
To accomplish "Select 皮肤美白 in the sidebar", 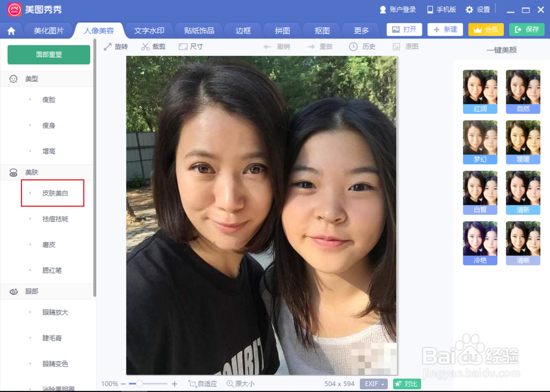I will click(x=55, y=193).
